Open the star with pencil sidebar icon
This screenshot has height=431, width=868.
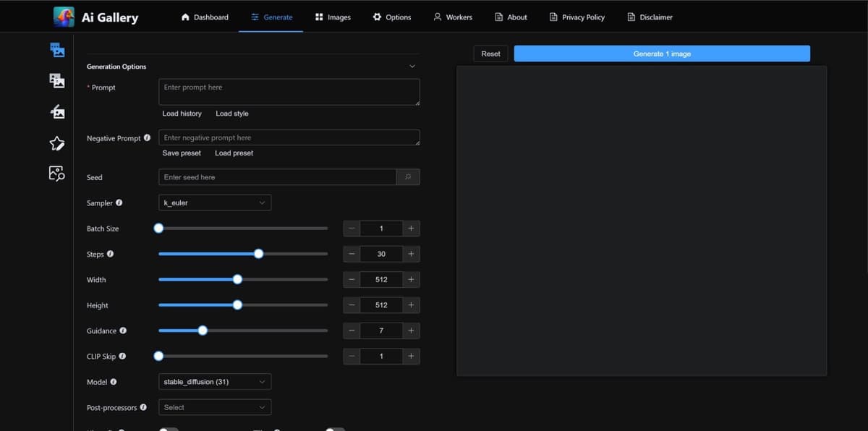pyautogui.click(x=57, y=143)
